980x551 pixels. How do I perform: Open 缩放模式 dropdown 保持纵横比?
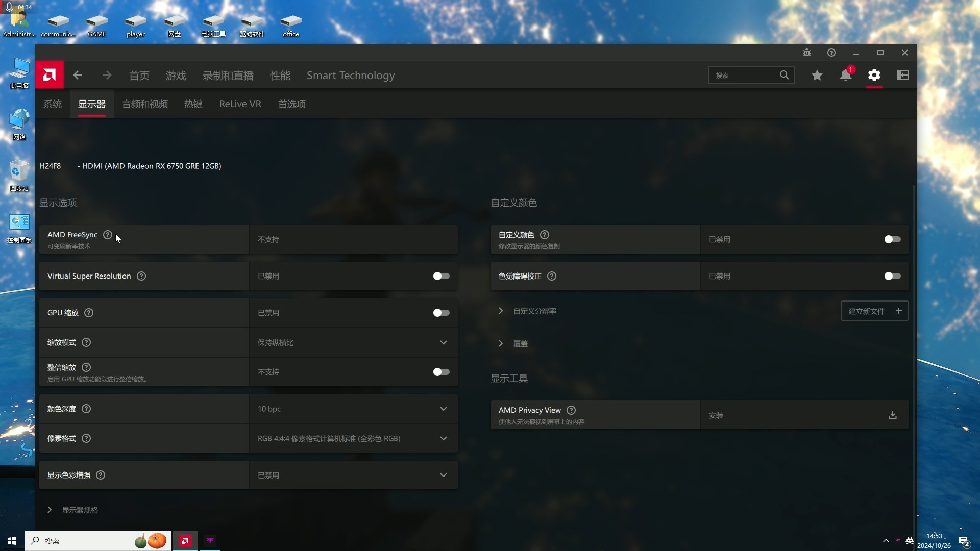click(353, 342)
